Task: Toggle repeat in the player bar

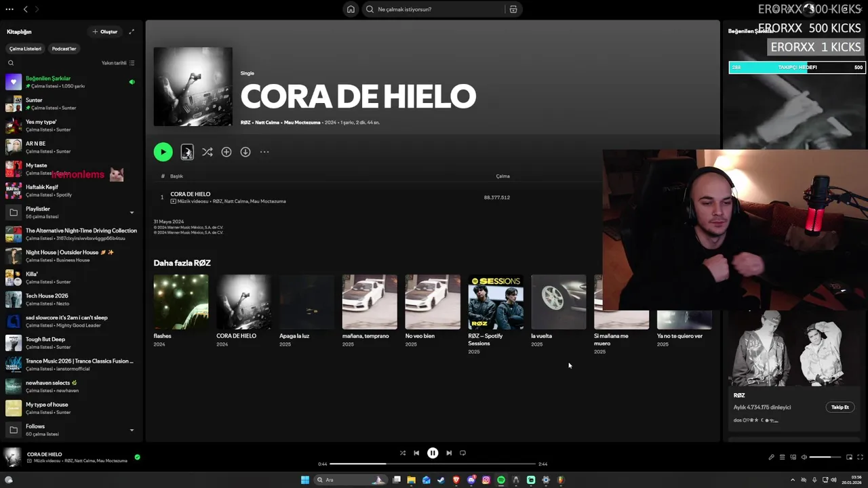Action: pos(463,453)
